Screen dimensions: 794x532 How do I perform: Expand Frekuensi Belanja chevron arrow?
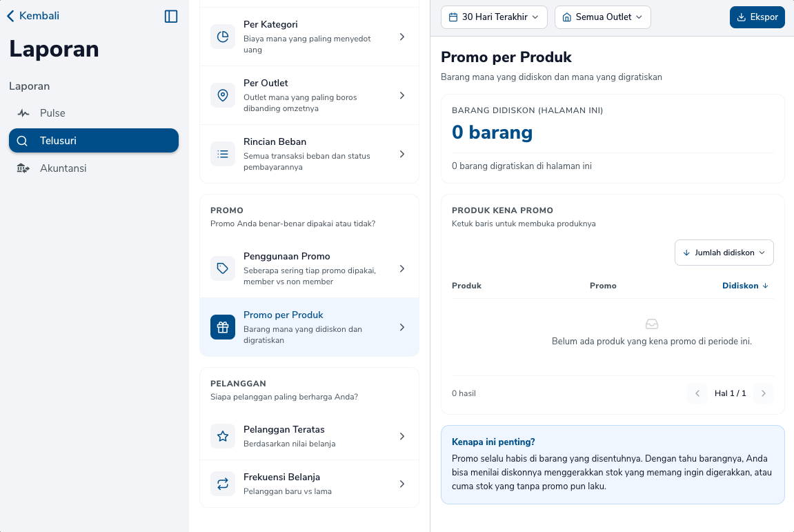click(x=402, y=484)
